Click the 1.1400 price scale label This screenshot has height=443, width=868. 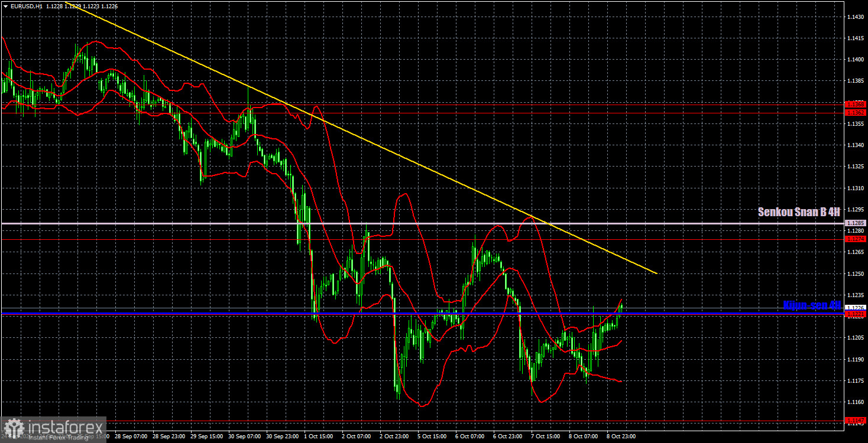point(856,60)
